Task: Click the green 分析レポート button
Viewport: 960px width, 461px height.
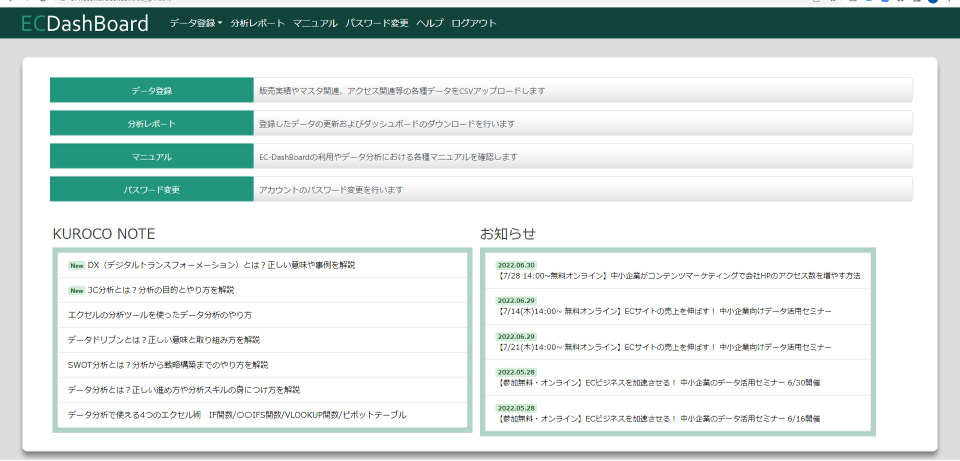Action: [151, 124]
